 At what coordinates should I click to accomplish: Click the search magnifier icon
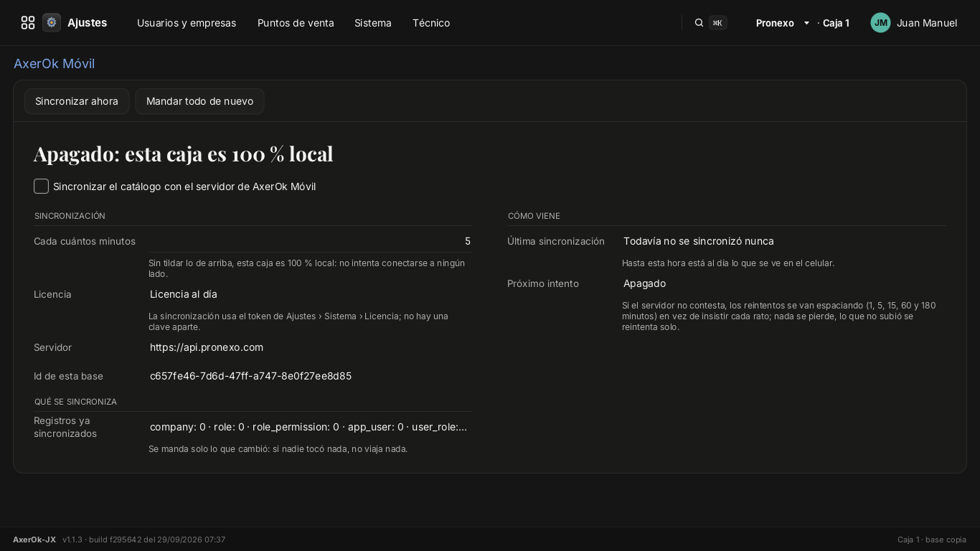(699, 23)
